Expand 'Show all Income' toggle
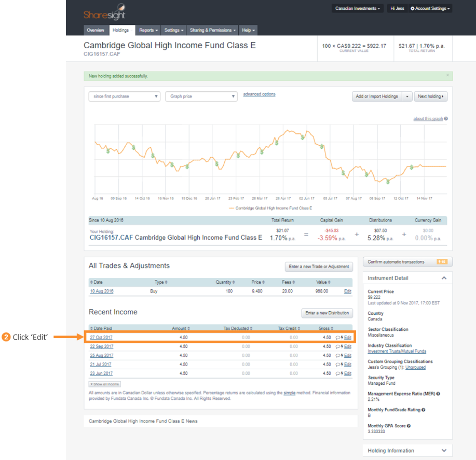Screen dimensions: 476x460 pos(105,384)
